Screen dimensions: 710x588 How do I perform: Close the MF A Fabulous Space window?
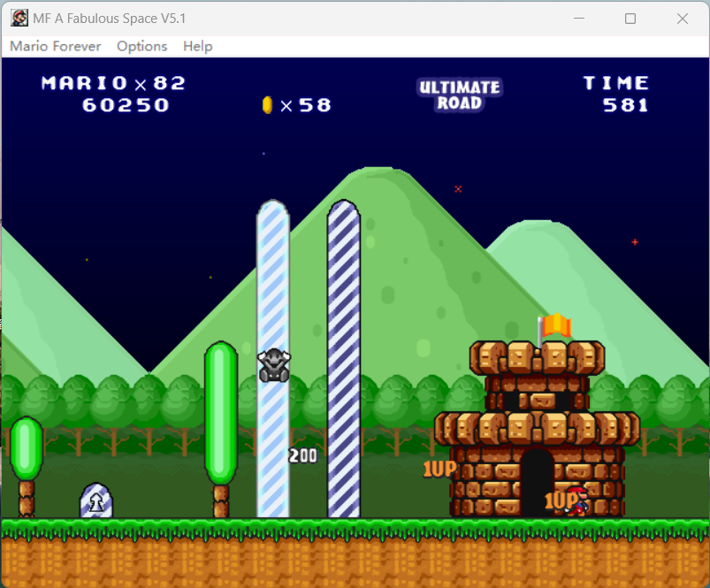tap(683, 18)
